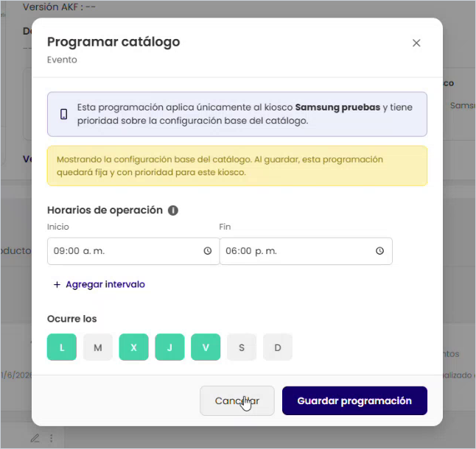Click the kiosk device icon in info banner
The height and width of the screenshot is (449, 476).
click(64, 114)
